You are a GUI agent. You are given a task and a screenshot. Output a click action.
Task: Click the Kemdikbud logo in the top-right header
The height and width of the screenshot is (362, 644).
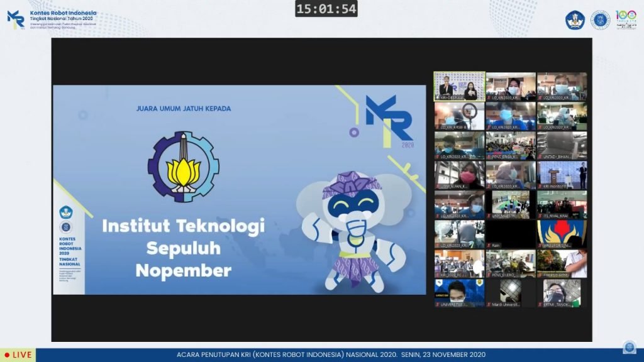pos(575,20)
